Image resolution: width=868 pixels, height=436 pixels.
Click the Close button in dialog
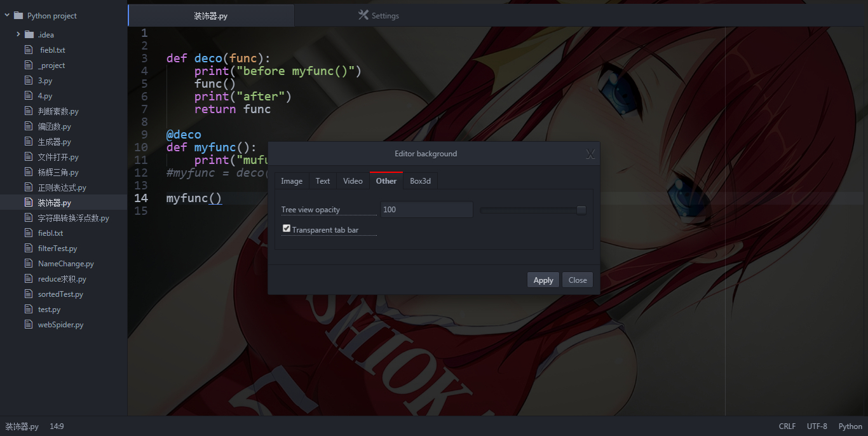coord(578,280)
